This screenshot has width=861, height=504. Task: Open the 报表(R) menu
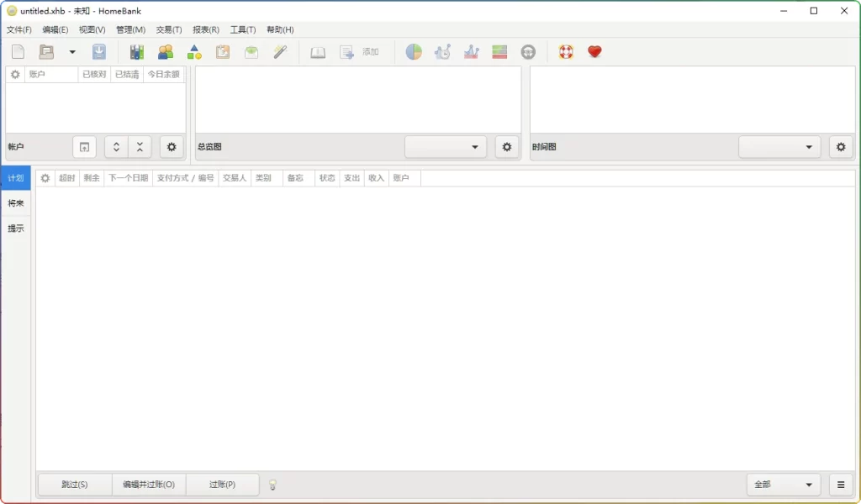(206, 29)
